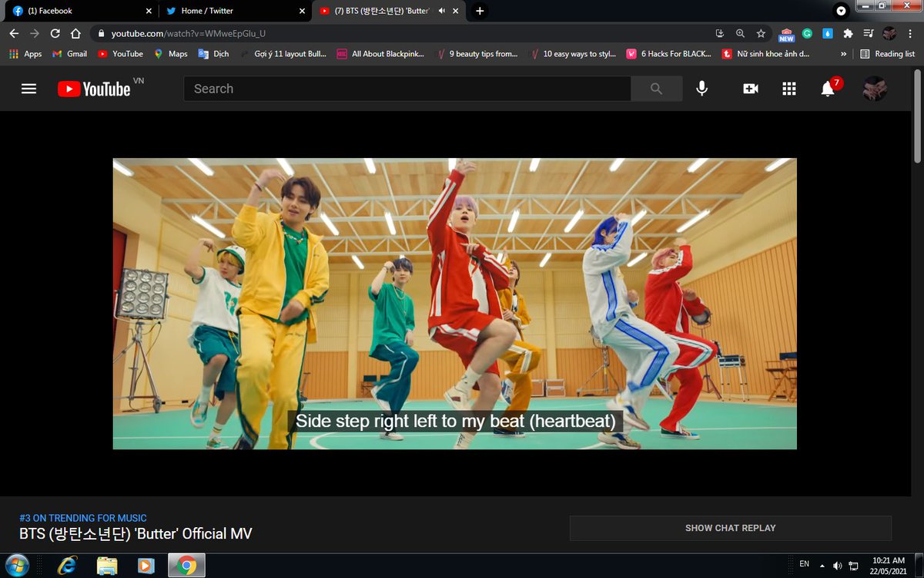This screenshot has height=578, width=924.
Task: Open the '9 beauty tips from...' bookmark
Action: click(x=476, y=54)
